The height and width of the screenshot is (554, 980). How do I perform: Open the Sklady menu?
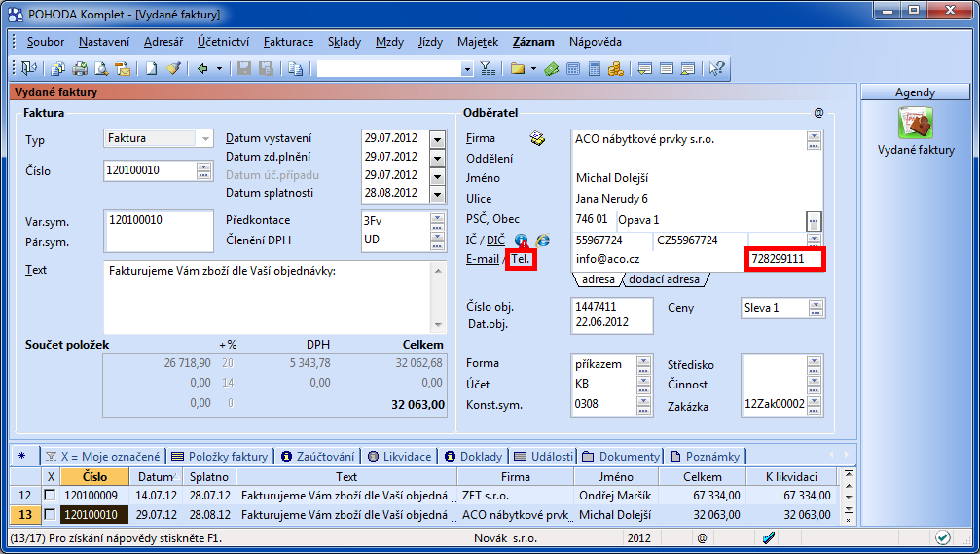click(345, 42)
